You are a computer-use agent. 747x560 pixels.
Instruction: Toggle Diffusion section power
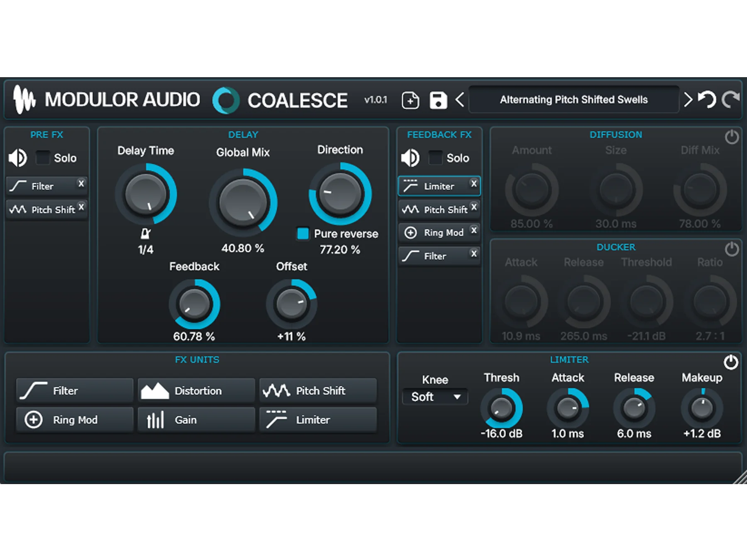click(x=732, y=137)
